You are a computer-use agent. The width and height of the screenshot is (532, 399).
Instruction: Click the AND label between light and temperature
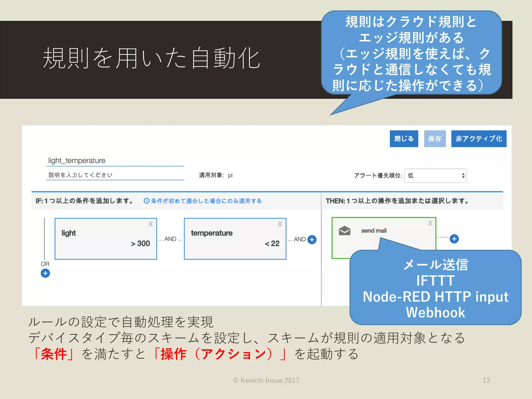tap(170, 239)
